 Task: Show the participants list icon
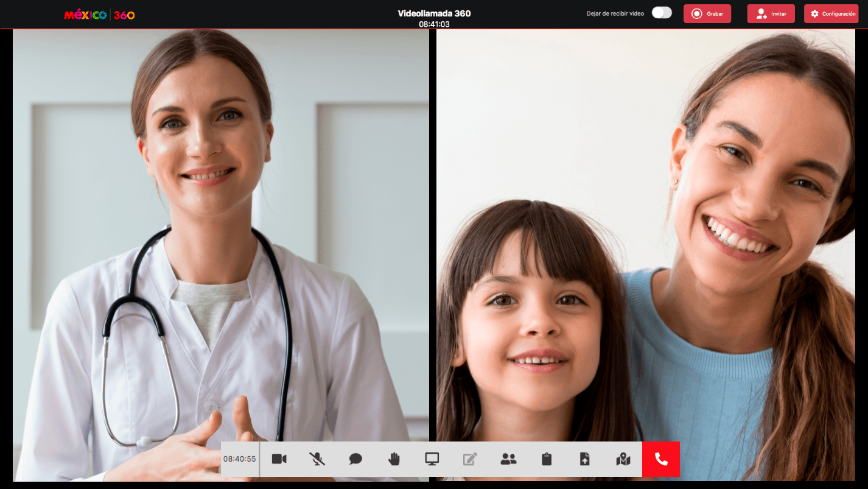[x=508, y=459]
